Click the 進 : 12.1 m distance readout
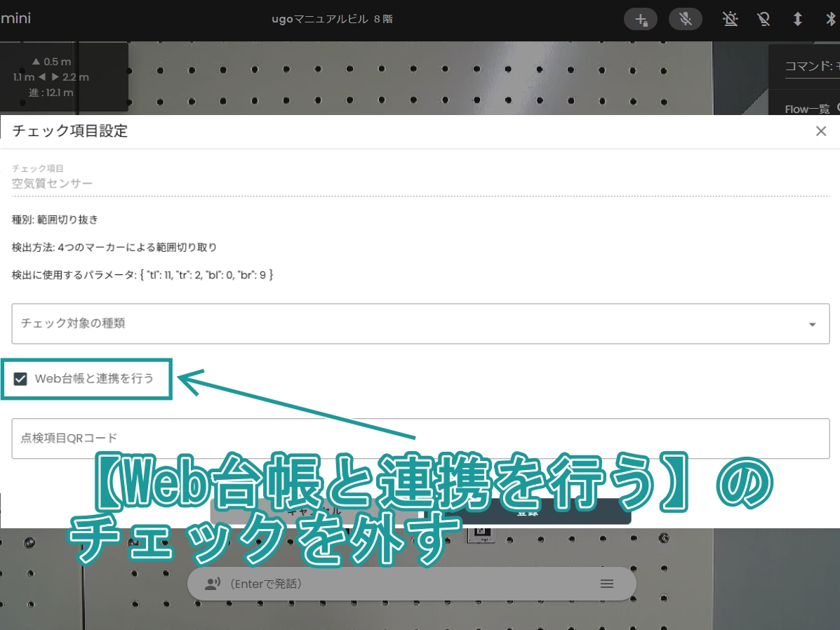Viewport: 840px width, 630px height. pos(51,93)
